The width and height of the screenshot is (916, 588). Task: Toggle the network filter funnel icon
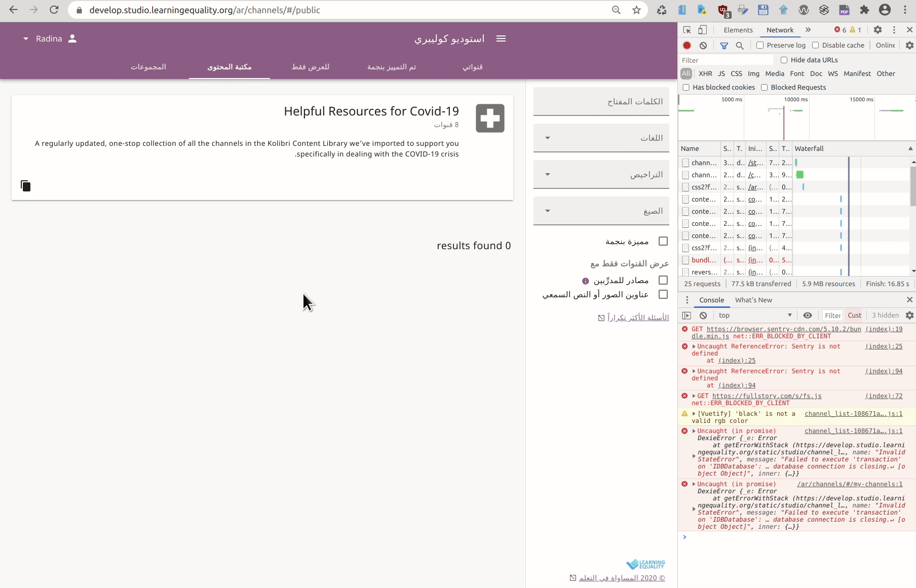click(x=724, y=45)
